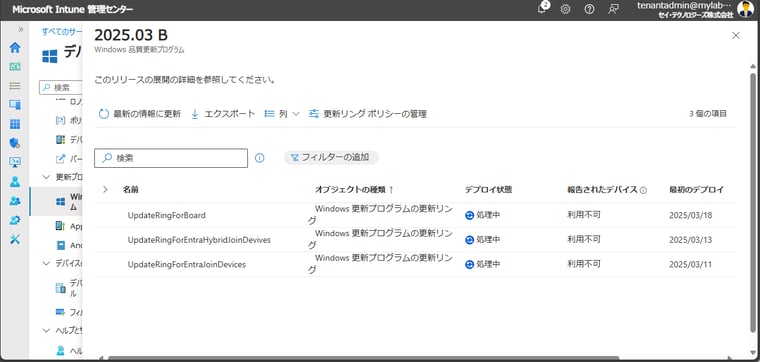Click フィルターの追加 button
This screenshot has height=362, width=760.
[x=331, y=157]
